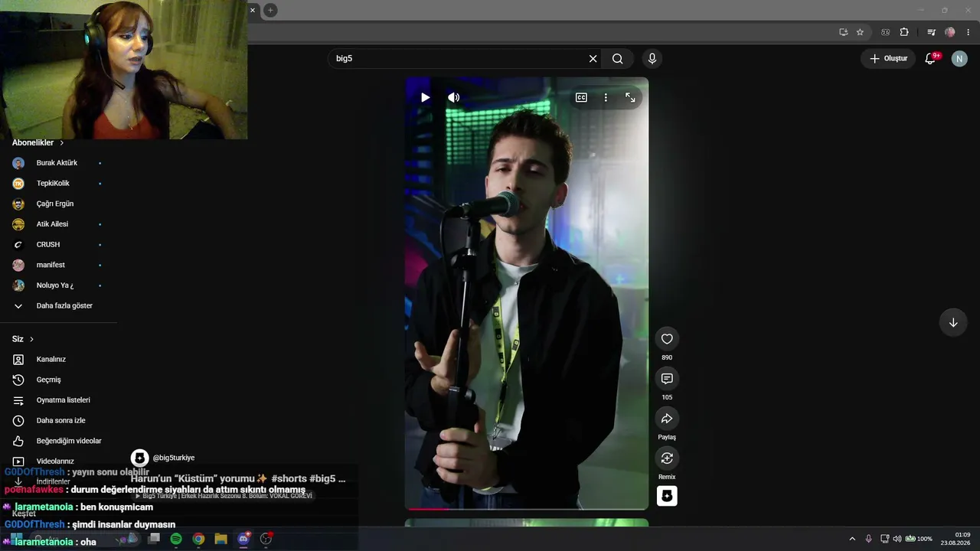Viewport: 980px width, 551px height.
Task: Open the Short's sound source thumbnail
Action: pos(667,496)
